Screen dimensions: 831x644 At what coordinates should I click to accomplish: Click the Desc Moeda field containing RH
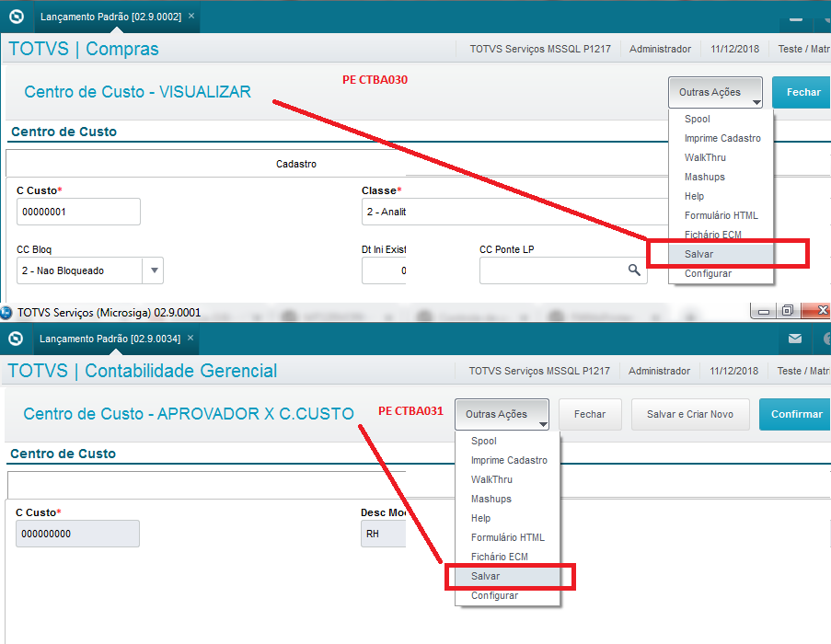(x=384, y=534)
